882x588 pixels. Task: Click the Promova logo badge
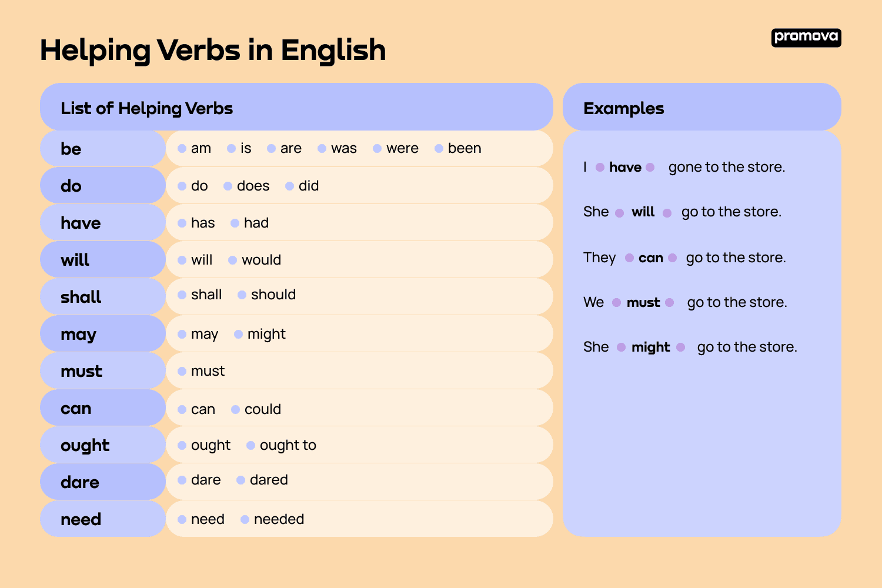tap(806, 37)
